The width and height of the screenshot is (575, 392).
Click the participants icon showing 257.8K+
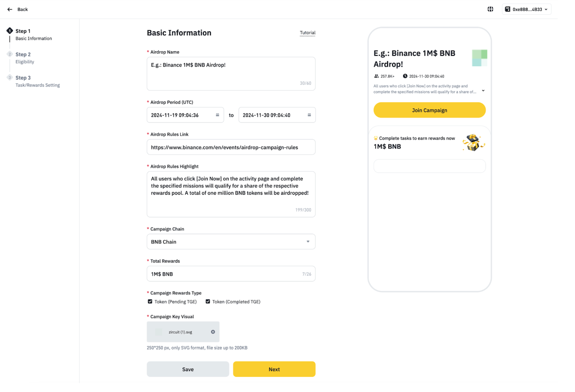[x=376, y=76]
